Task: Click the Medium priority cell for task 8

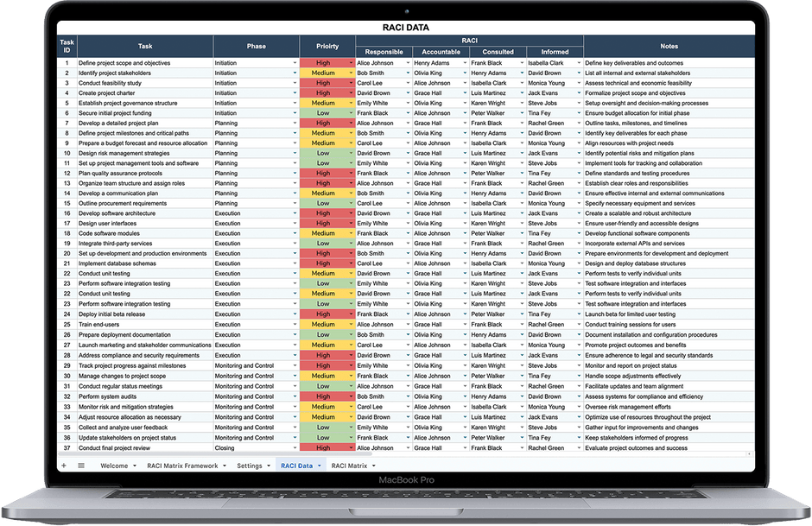Action: point(327,133)
